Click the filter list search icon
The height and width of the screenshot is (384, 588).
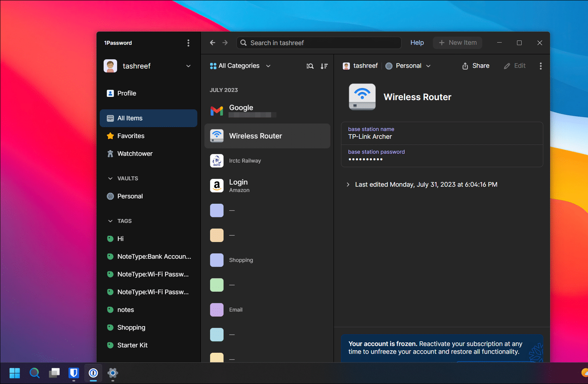(x=310, y=66)
